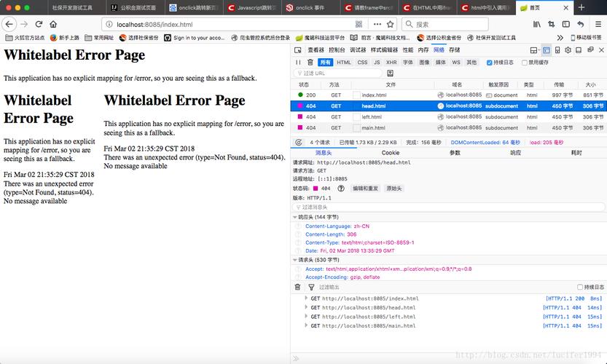
Task: Switch to the 调试器 debugger tab
Action: click(x=358, y=50)
